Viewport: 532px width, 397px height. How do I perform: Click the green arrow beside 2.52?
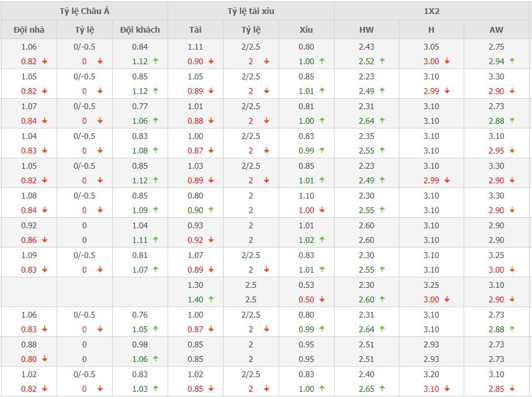coord(383,61)
